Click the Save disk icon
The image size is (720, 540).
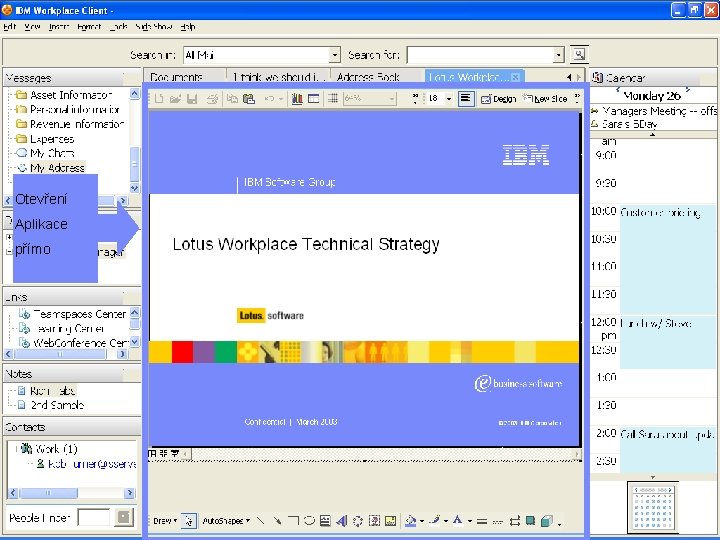click(192, 99)
